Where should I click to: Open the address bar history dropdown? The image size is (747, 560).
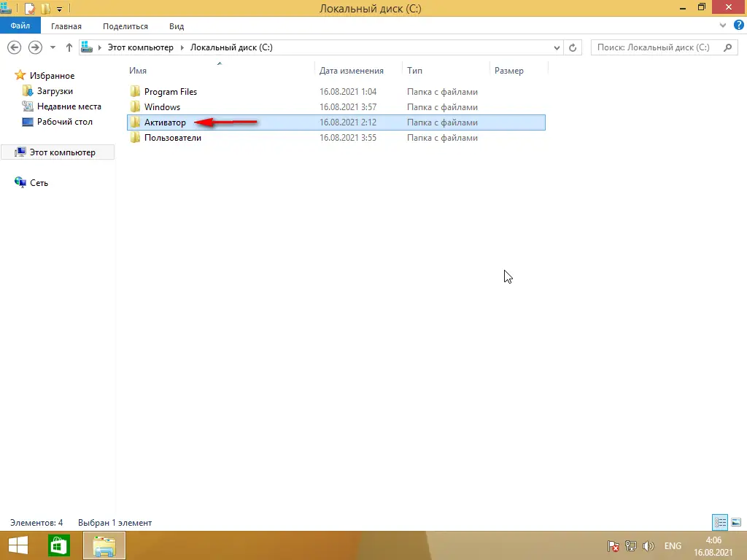[x=557, y=47]
